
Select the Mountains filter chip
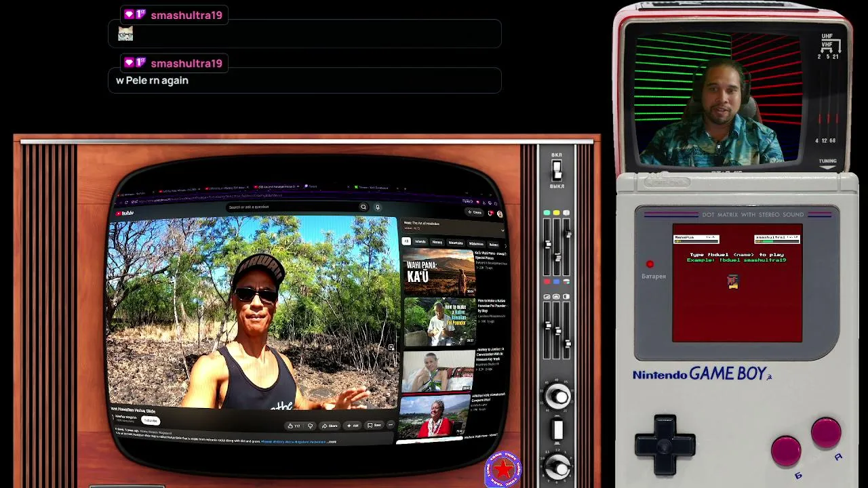[456, 243]
